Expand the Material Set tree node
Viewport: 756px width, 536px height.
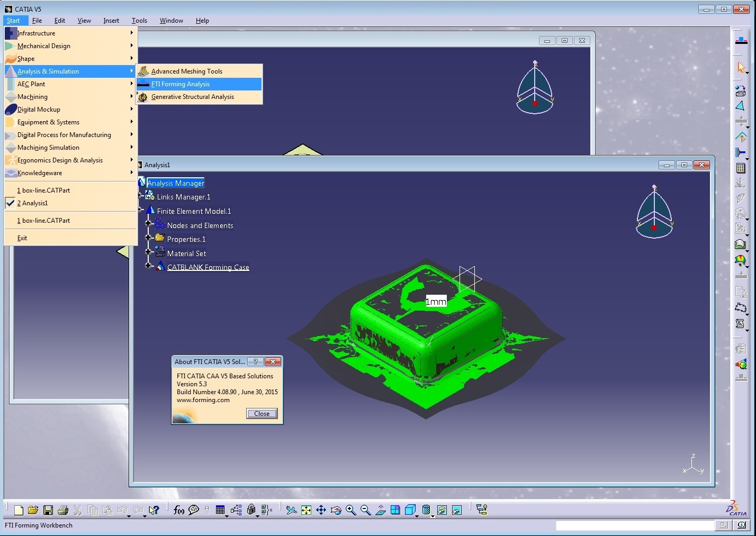coord(149,252)
